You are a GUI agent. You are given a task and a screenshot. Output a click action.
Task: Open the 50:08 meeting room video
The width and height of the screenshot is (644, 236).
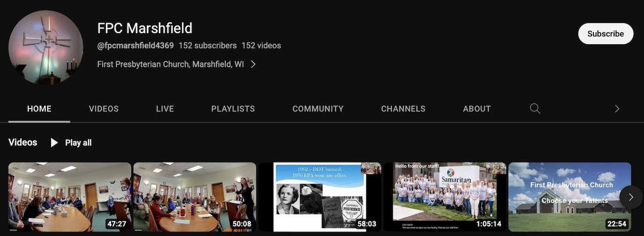tap(195, 197)
